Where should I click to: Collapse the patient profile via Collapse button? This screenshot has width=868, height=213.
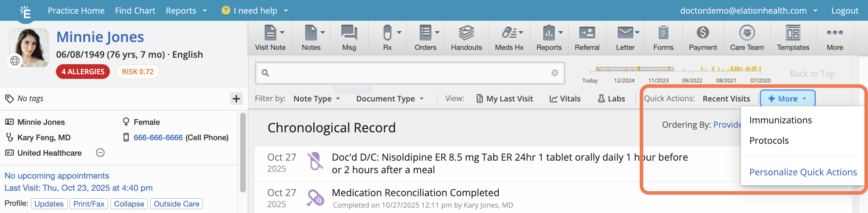(129, 204)
